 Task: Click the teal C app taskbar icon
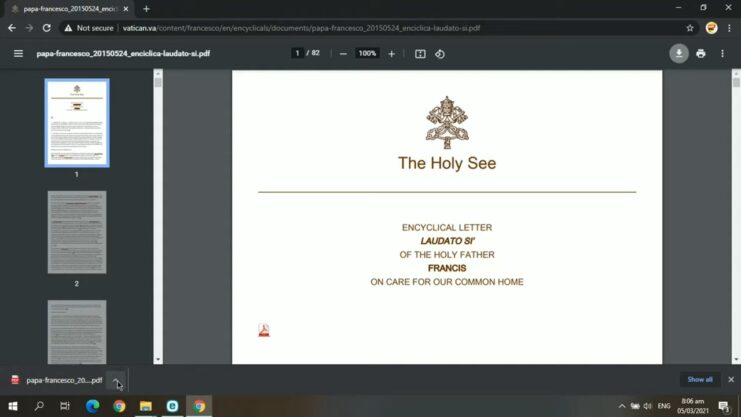click(172, 406)
